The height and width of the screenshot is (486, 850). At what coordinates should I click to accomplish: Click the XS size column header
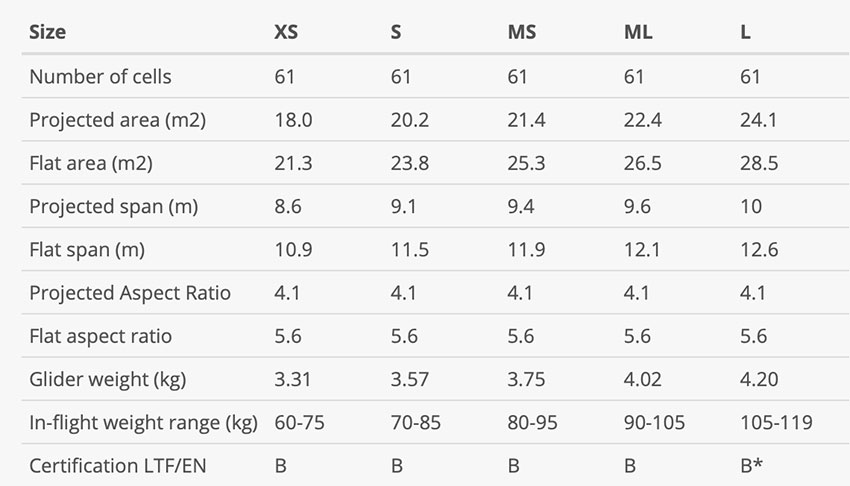pyautogui.click(x=286, y=32)
